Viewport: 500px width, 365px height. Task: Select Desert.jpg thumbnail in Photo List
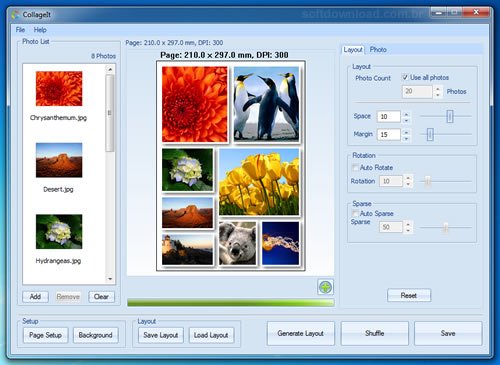(x=59, y=160)
